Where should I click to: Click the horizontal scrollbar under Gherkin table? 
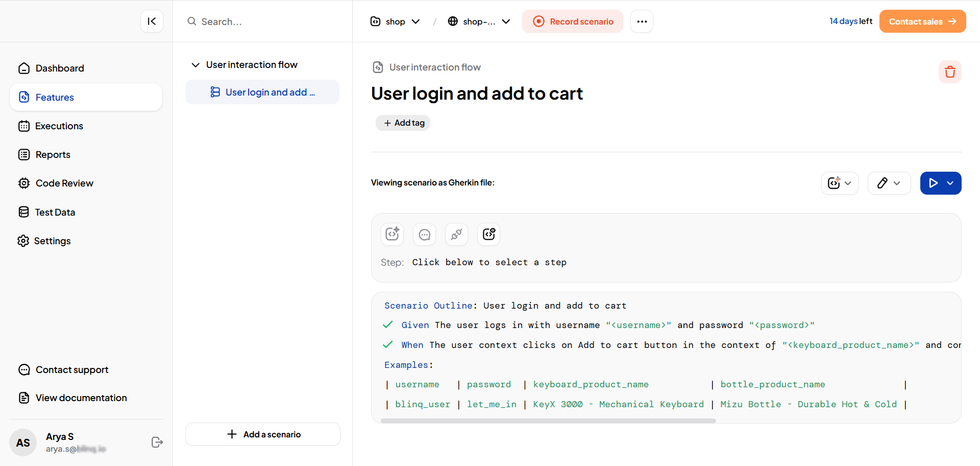click(x=548, y=421)
